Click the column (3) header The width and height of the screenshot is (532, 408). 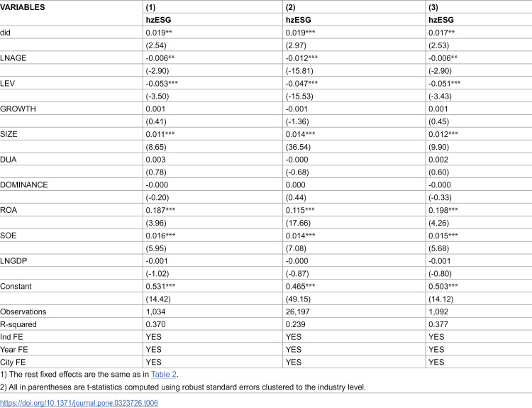pyautogui.click(x=433, y=7)
